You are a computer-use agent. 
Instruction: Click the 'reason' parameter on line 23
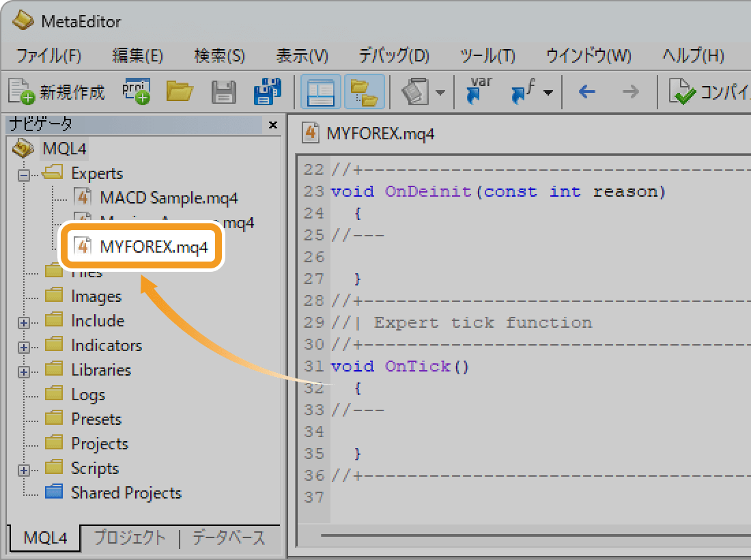tap(625, 192)
